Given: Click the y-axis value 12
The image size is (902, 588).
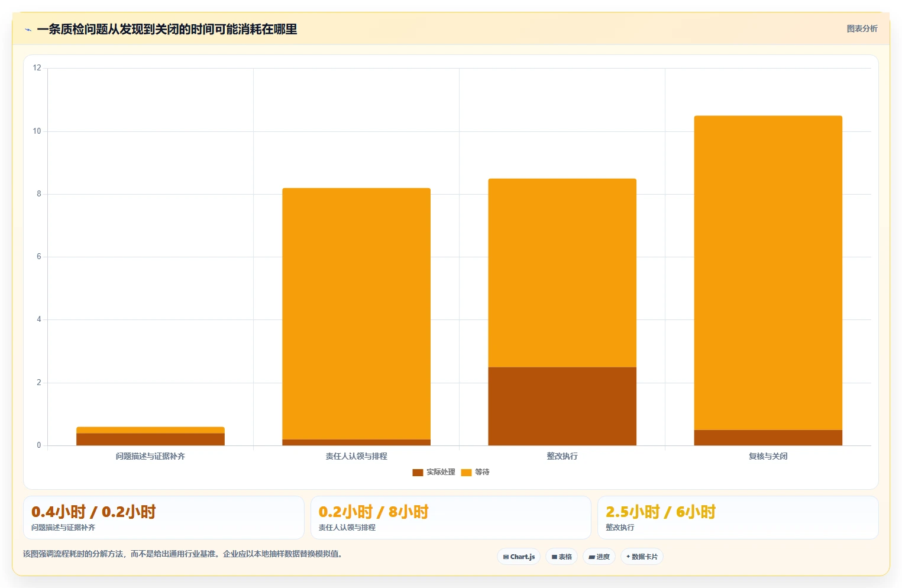Looking at the screenshot, I should tap(37, 68).
